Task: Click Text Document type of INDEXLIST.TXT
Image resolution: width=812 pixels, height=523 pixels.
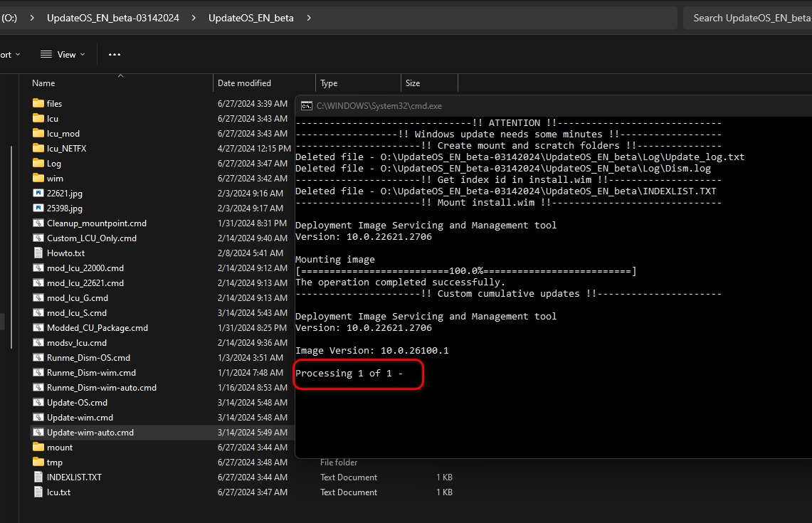Action: 349,477
